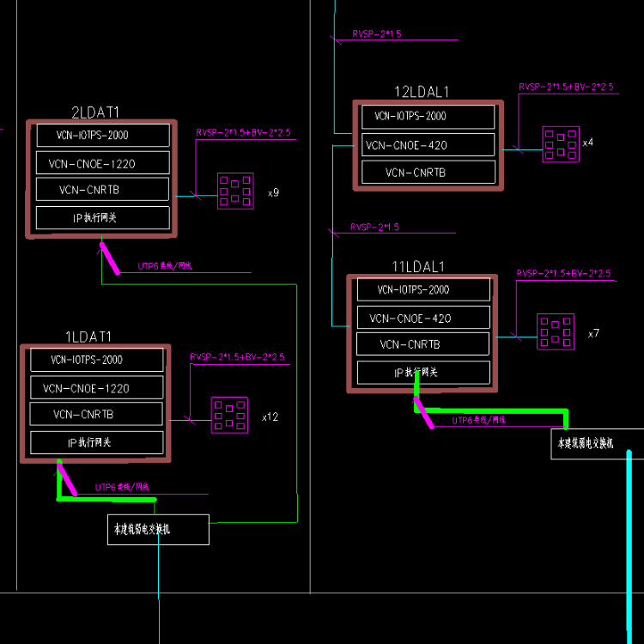This screenshot has height=644, width=644.
Task: Select RVSP-2*1.5+BV-2*2.5 label near 2LDAT1
Action: coord(243,132)
